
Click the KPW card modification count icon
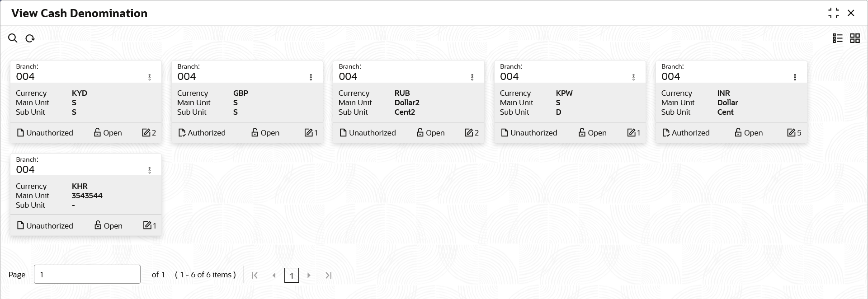(x=631, y=132)
